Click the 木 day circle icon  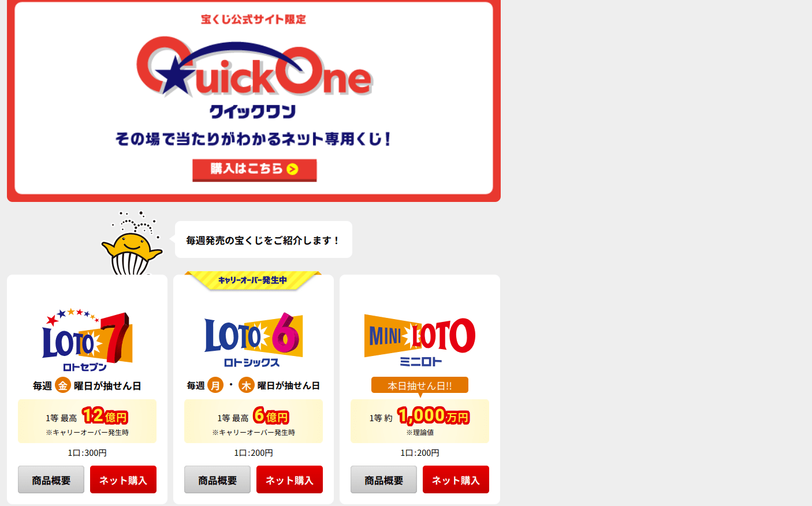tap(247, 385)
